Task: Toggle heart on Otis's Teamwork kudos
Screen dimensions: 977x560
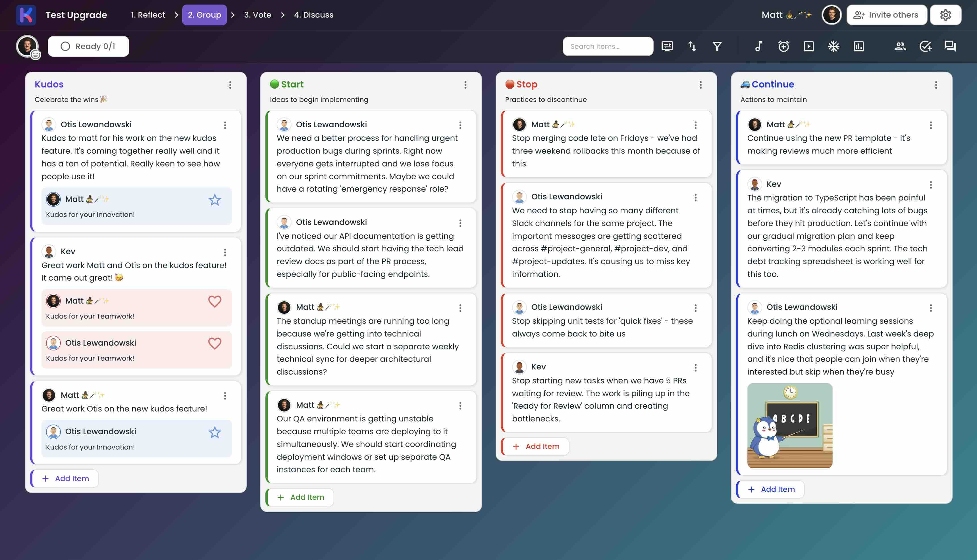Action: point(215,343)
